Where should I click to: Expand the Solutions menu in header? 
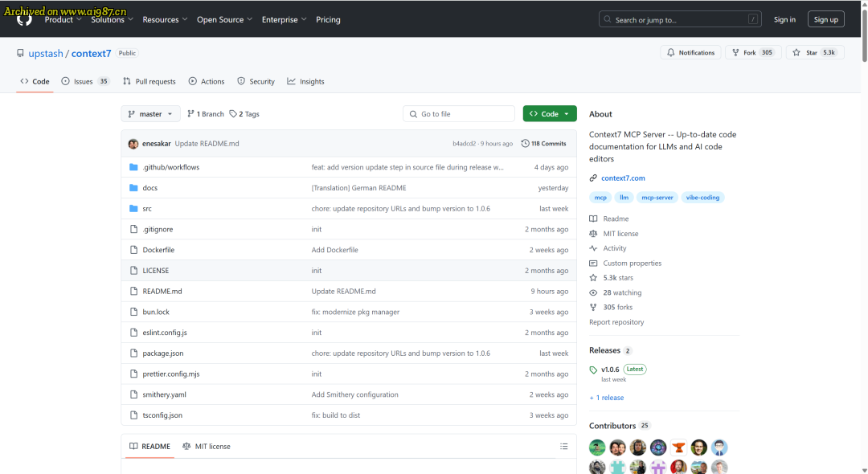click(113, 19)
